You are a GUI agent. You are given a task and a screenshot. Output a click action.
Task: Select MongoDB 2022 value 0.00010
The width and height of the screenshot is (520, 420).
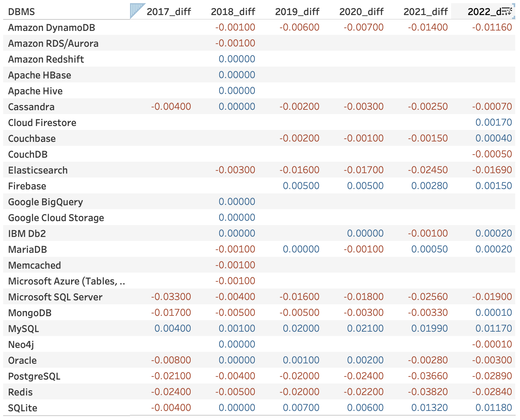point(494,313)
